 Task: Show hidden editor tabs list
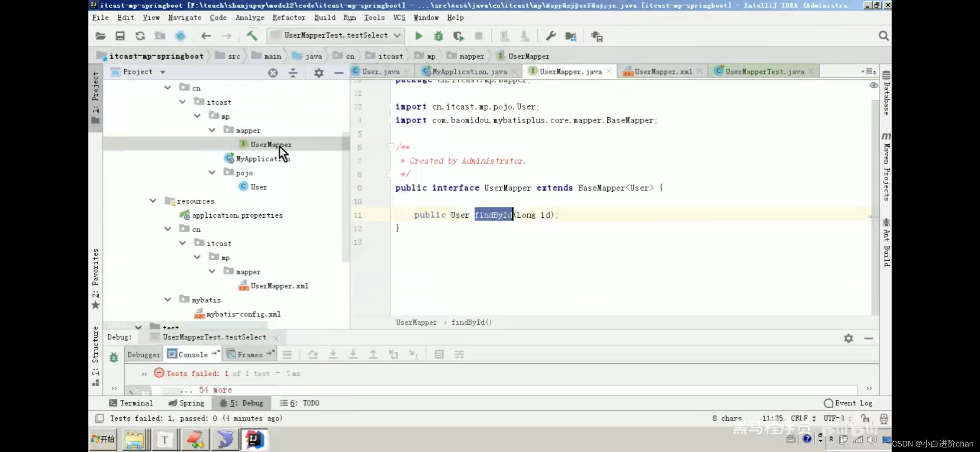[x=869, y=72]
